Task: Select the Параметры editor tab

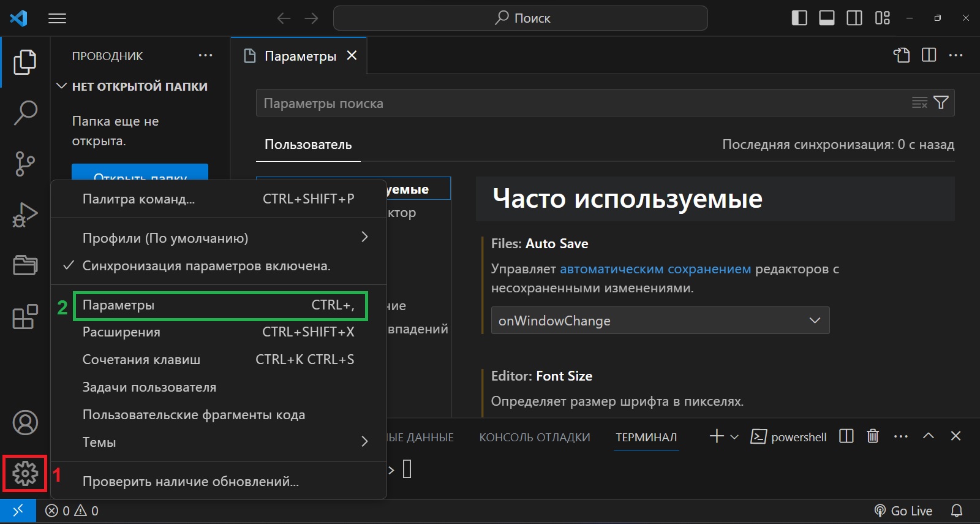Action: (x=300, y=56)
